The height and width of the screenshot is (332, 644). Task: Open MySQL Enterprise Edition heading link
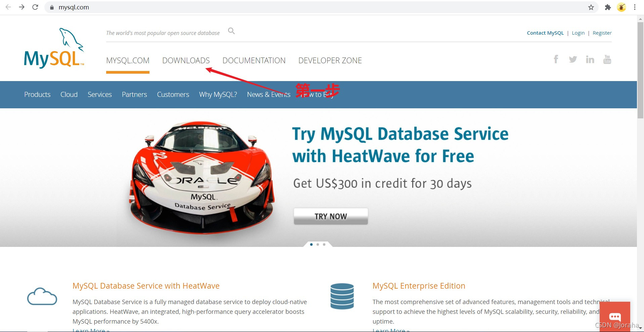419,286
